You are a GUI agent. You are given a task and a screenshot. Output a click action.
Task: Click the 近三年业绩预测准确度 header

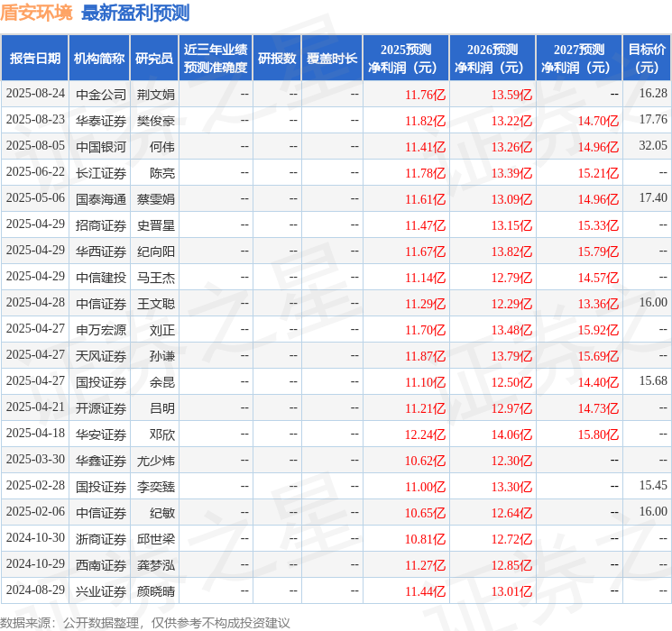pos(216,59)
